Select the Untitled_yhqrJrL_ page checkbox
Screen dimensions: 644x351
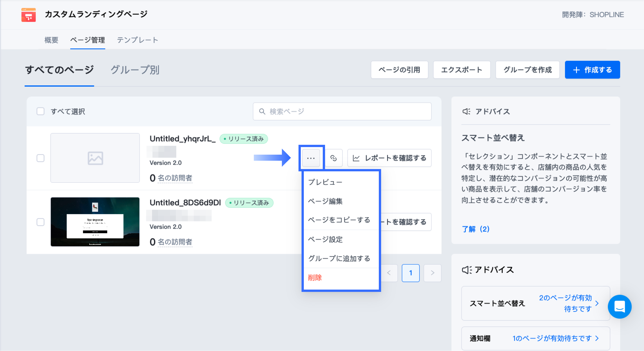pyautogui.click(x=40, y=158)
